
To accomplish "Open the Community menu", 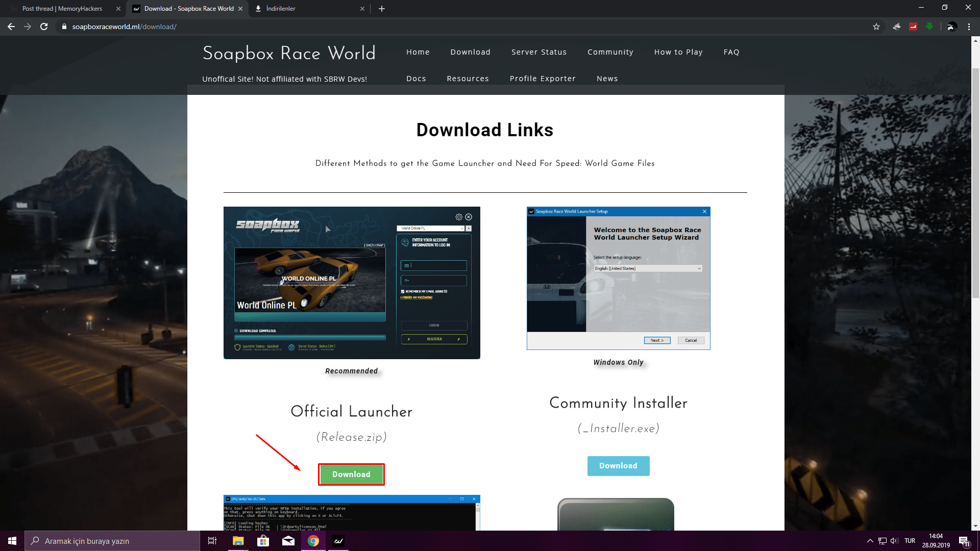I will click(610, 52).
